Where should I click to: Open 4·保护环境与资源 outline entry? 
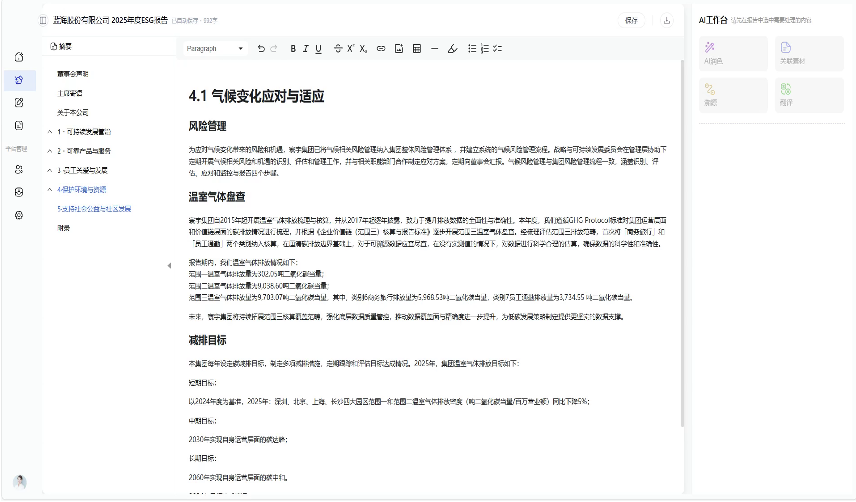coord(82,189)
